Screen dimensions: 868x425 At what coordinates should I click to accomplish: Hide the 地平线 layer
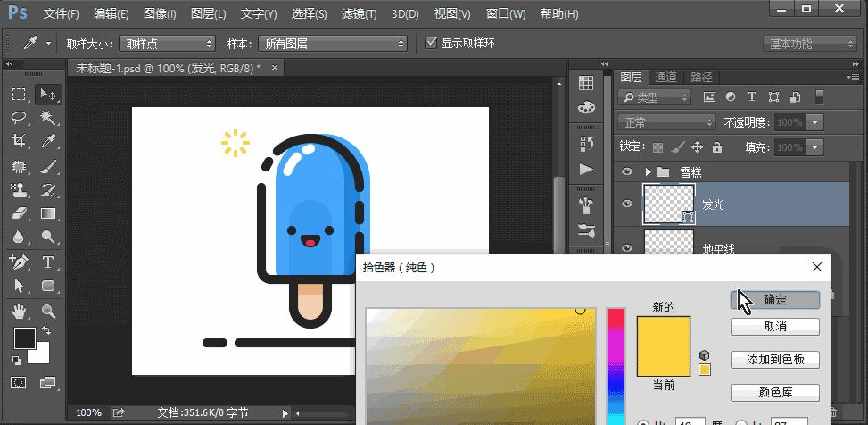click(626, 247)
